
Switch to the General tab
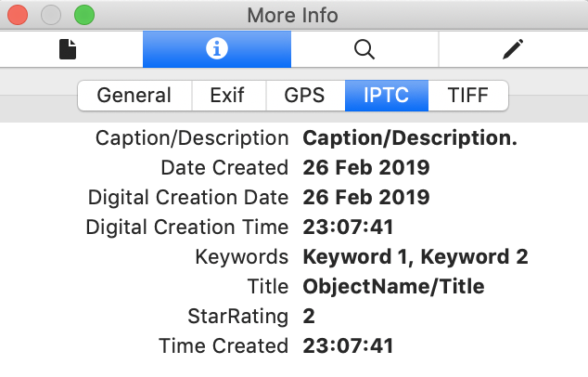click(x=134, y=95)
